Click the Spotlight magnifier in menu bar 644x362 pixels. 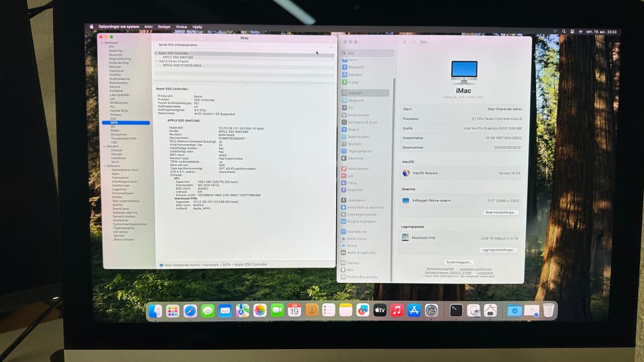(x=564, y=32)
